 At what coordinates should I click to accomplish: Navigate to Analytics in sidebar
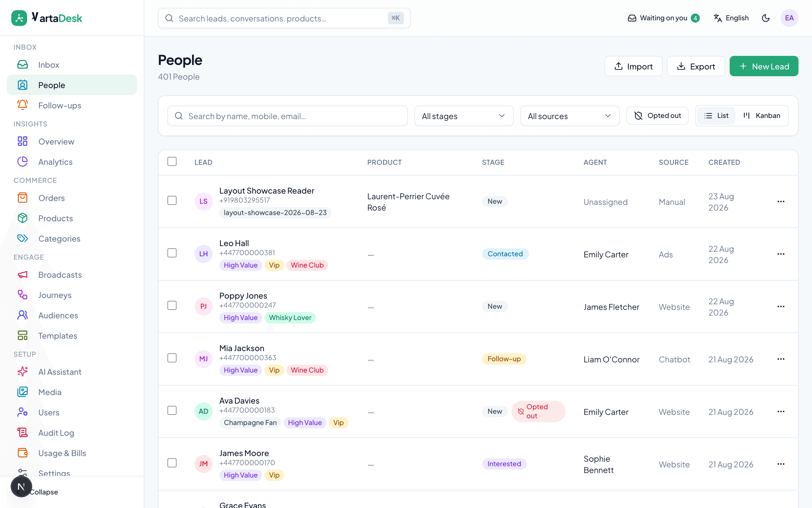coord(72,162)
